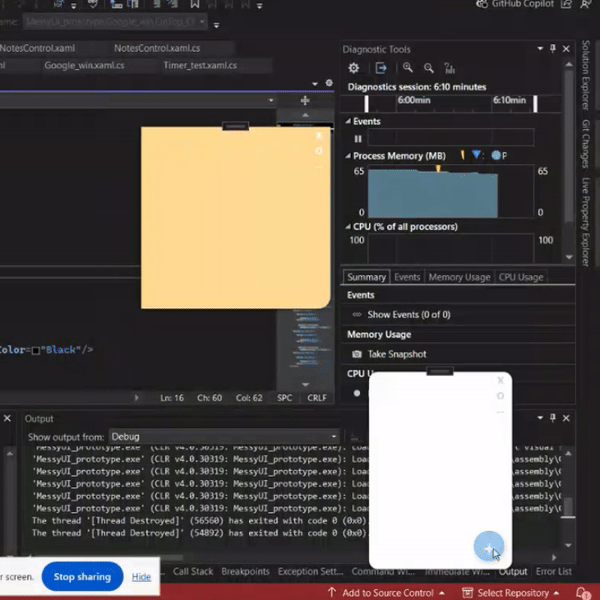
Task: Click the SPC indentation indicator
Action: coord(284,398)
